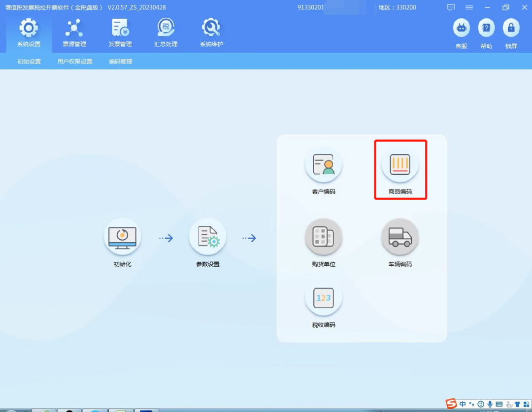
Task: Open the 车辆编码 truck icon
Action: coord(400,237)
